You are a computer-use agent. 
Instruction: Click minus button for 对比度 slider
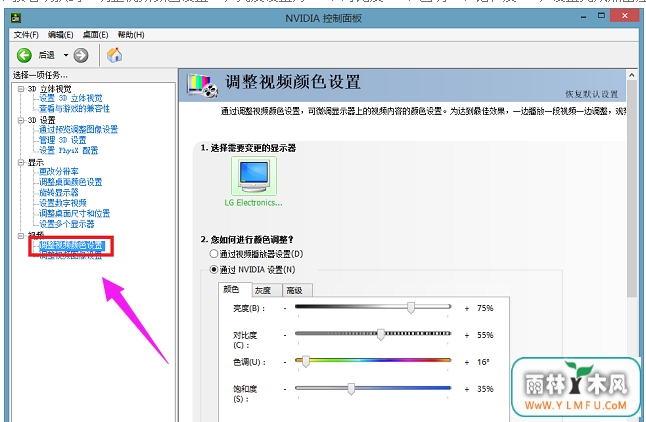[285, 335]
